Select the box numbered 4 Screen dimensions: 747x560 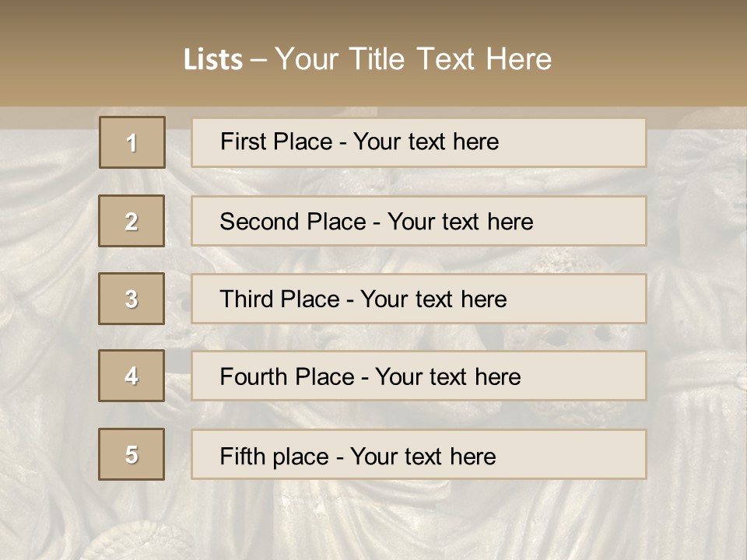(x=132, y=376)
